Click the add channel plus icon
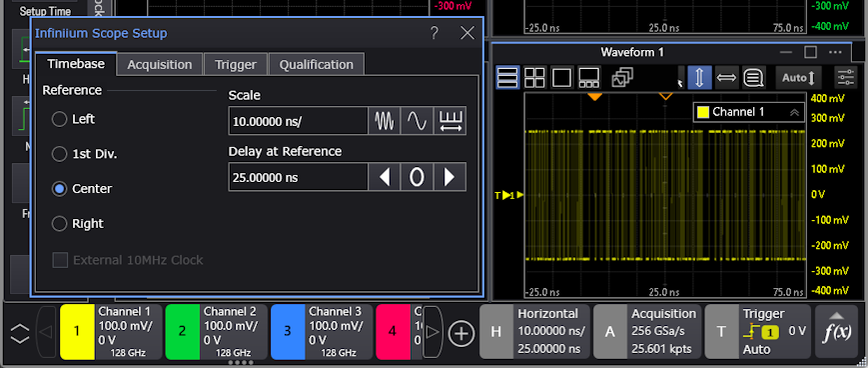 pyautogui.click(x=461, y=334)
